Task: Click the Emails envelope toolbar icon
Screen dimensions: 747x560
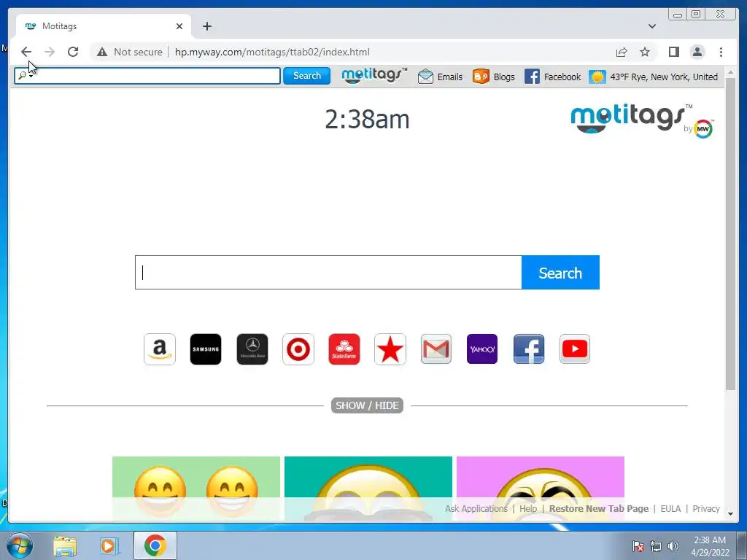Action: (x=425, y=77)
